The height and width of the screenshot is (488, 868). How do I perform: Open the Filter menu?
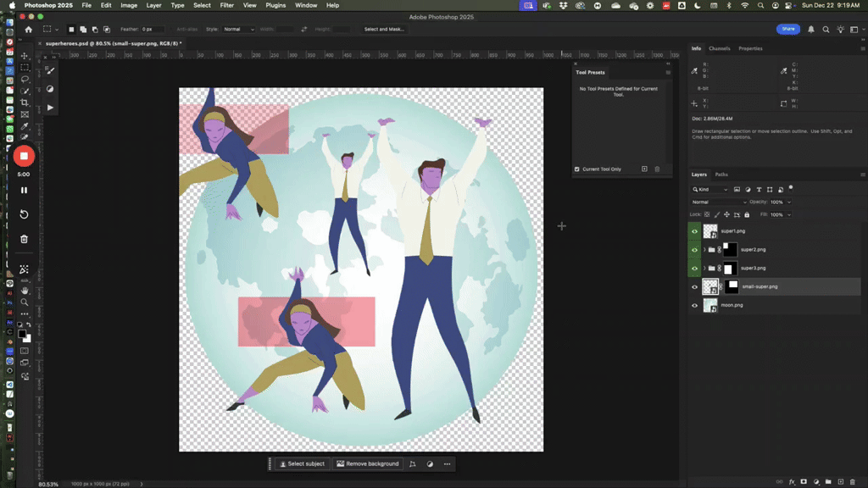point(226,5)
